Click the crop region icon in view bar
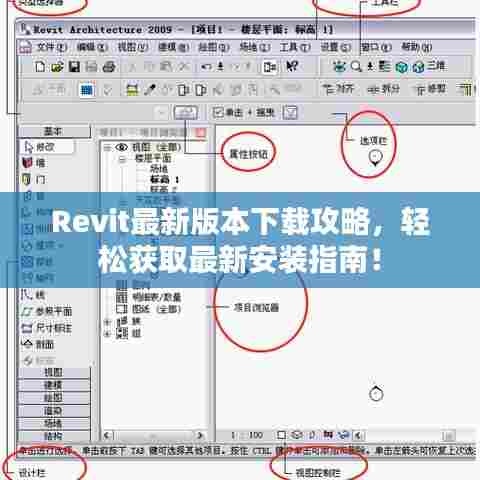This screenshot has height=480, width=480. coord(328,435)
